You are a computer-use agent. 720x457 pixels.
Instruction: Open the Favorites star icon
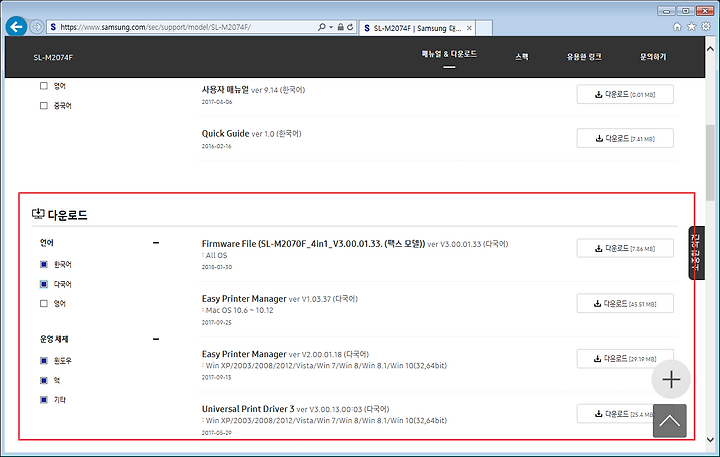pos(692,26)
